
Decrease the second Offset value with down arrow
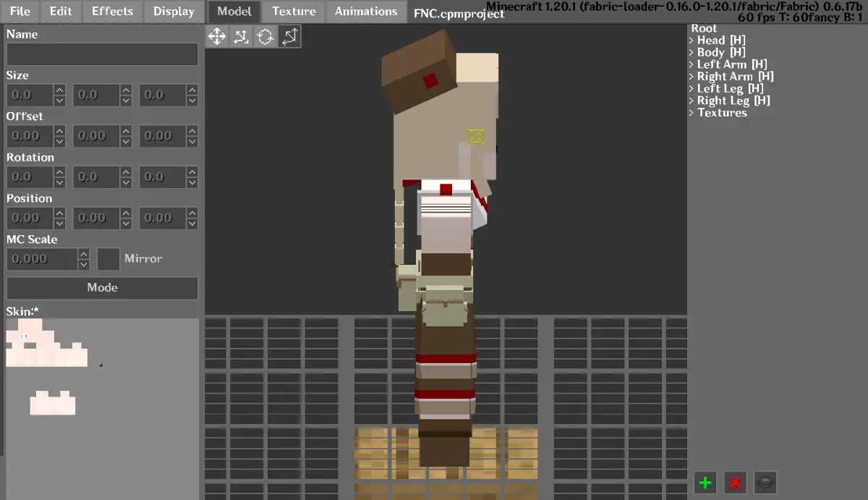pos(126,142)
